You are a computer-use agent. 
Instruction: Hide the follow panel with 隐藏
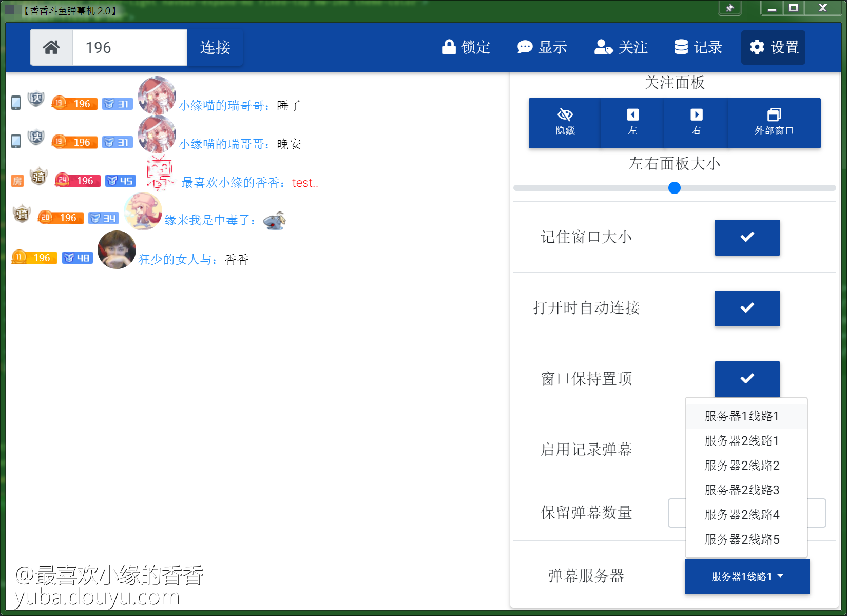[565, 123]
